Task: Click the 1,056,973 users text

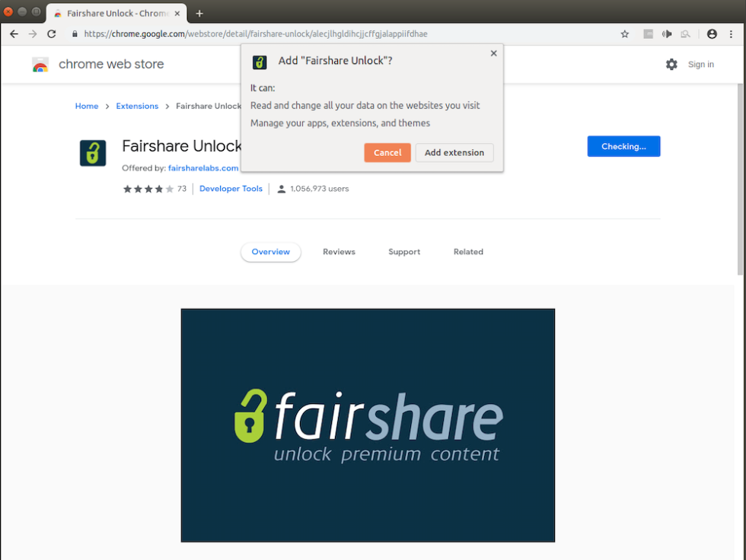Action: click(x=319, y=189)
